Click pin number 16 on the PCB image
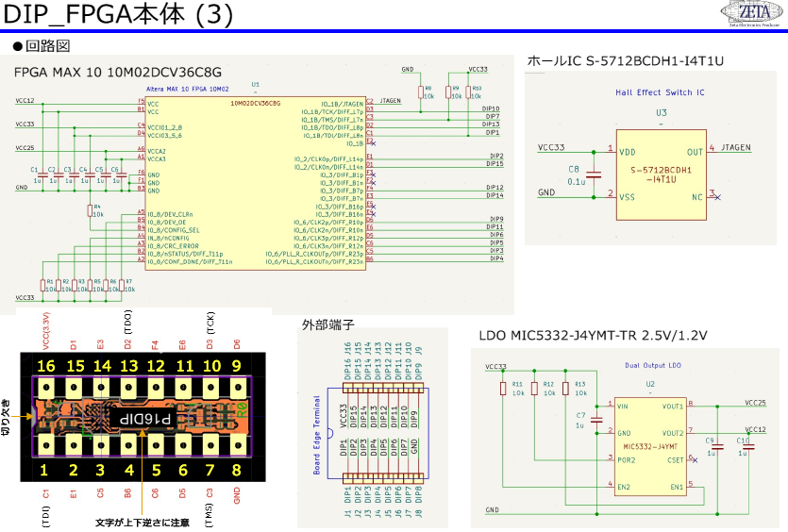The width and height of the screenshot is (788, 532). click(45, 364)
